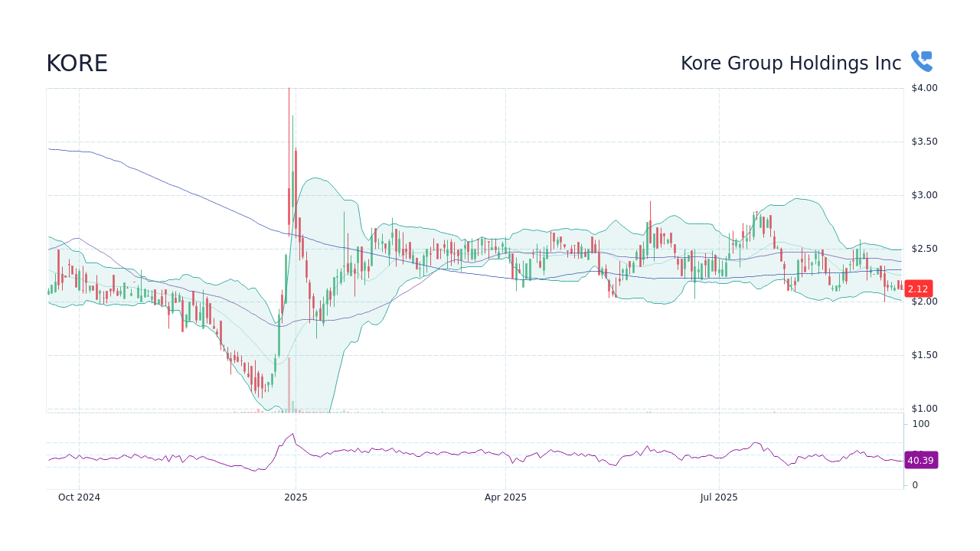Click the Jul 2025 date axis label
This screenshot has height=551, width=980.
[x=719, y=497]
